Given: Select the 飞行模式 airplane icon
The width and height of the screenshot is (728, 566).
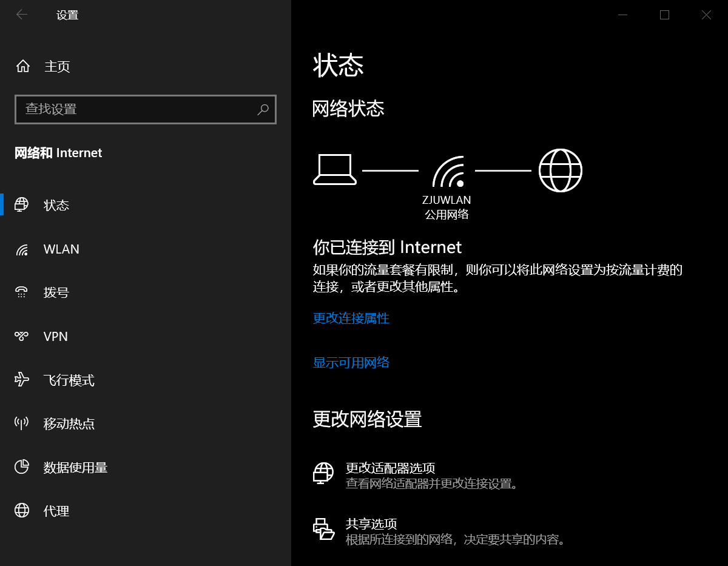Looking at the screenshot, I should tap(21, 380).
